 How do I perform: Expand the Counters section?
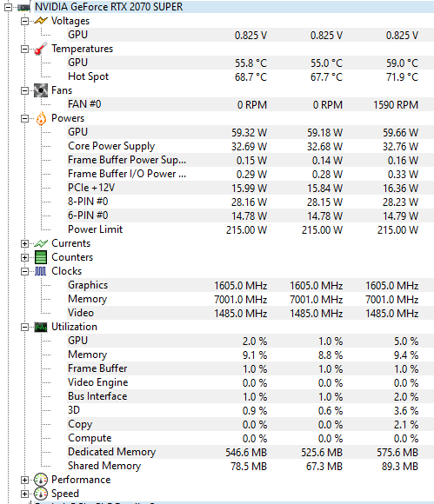pos(24,257)
